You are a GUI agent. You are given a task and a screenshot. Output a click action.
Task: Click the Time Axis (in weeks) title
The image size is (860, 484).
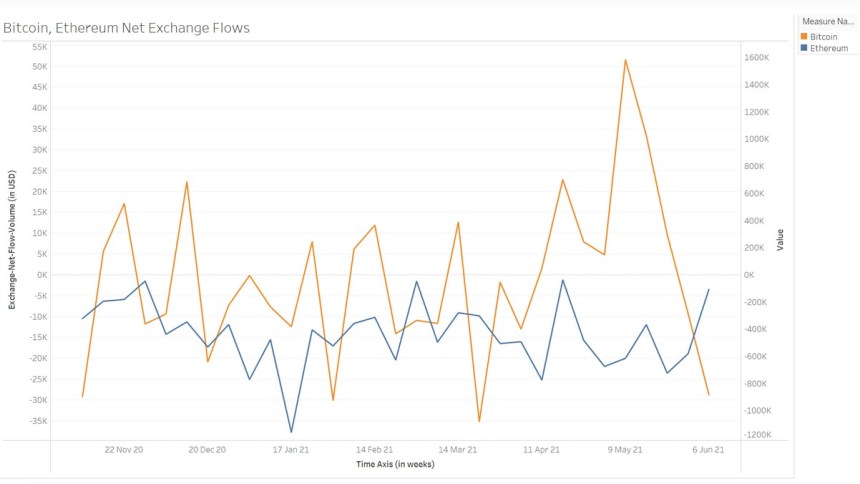(x=395, y=464)
